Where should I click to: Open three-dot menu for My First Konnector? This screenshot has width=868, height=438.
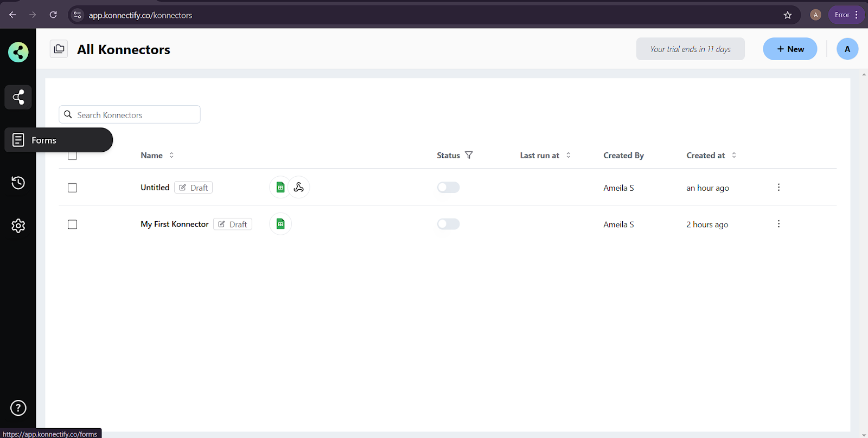[x=778, y=224]
